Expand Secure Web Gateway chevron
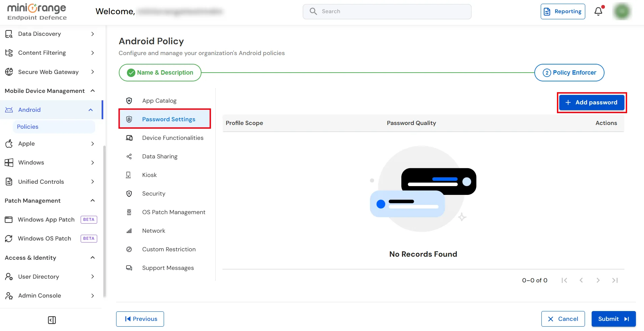The height and width of the screenshot is (331, 644). [93, 72]
